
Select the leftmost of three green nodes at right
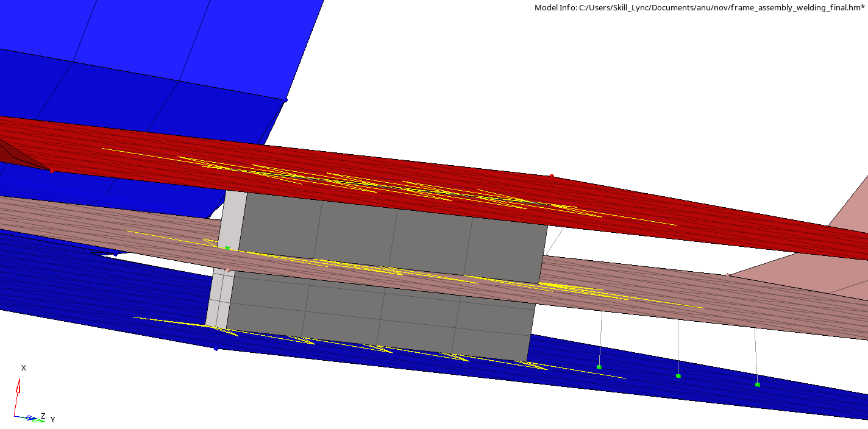click(x=599, y=367)
